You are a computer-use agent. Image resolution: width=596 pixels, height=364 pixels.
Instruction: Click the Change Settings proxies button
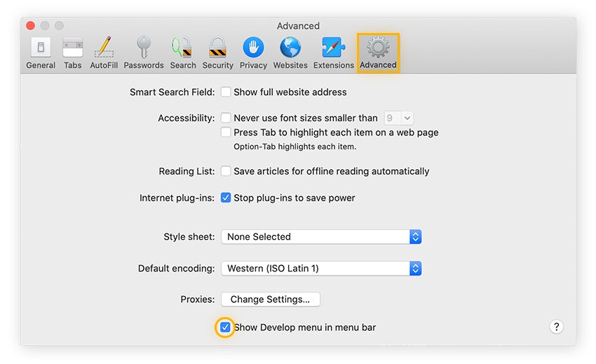(x=270, y=299)
